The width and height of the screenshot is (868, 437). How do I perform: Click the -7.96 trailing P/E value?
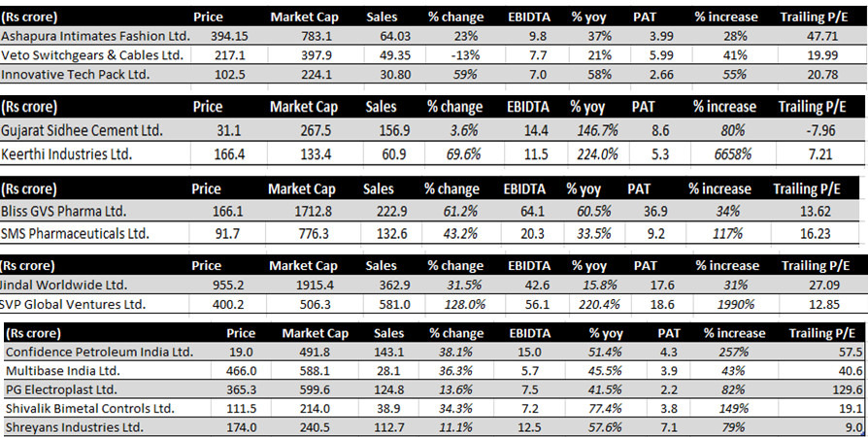tap(821, 131)
